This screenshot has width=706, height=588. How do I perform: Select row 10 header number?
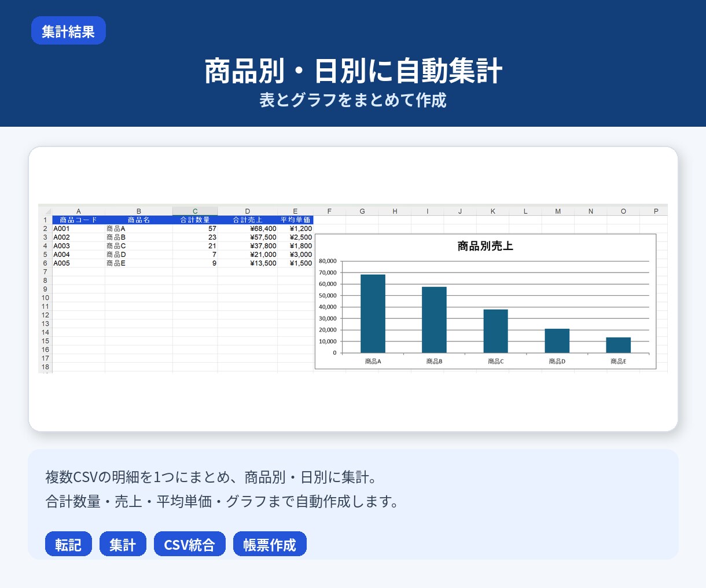click(x=45, y=297)
